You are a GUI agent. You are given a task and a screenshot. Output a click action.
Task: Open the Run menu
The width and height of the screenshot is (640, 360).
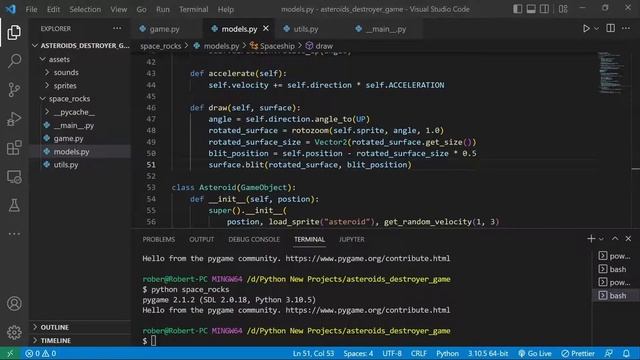click(162, 9)
